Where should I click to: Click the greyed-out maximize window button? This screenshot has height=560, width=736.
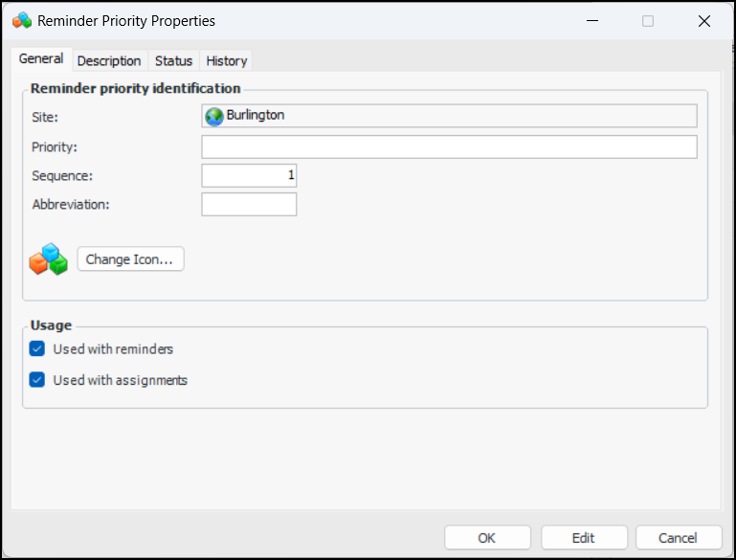648,21
